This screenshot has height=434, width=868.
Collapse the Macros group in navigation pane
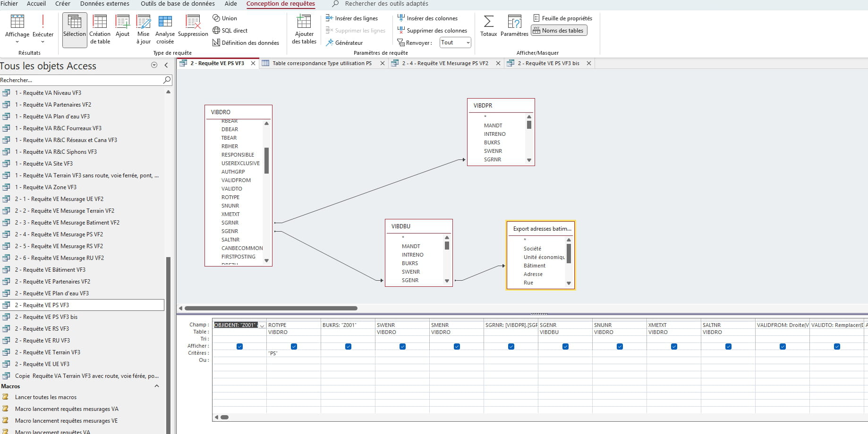click(157, 386)
